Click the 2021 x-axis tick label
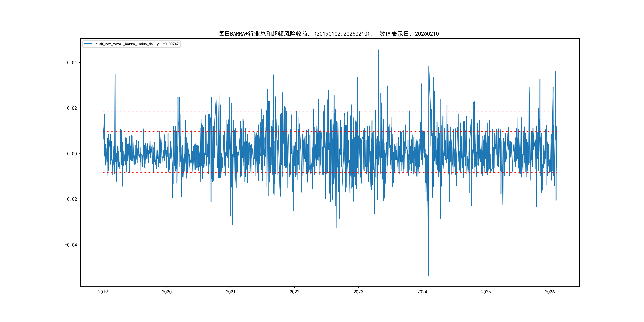 point(231,292)
